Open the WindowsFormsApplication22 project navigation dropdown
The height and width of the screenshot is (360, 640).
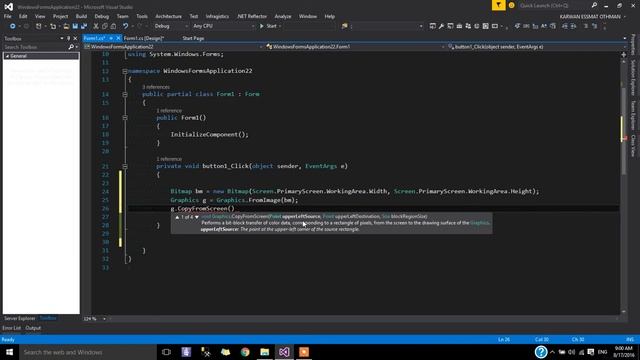173,47
